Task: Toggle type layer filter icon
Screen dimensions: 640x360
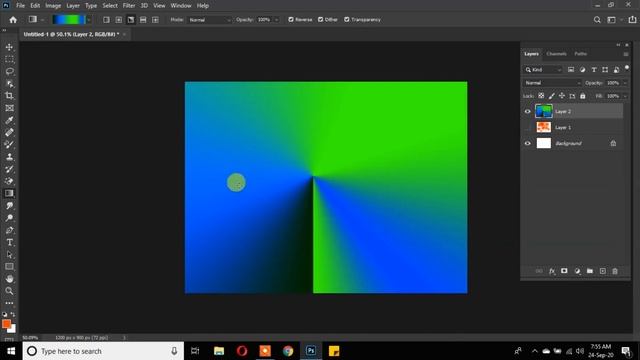Action: (594, 70)
